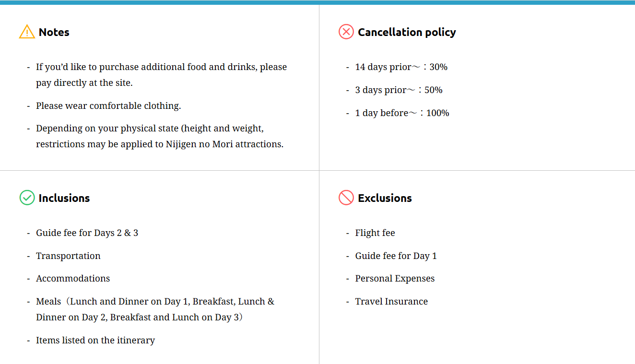The height and width of the screenshot is (364, 635).
Task: Click the Inclusions heading
Action: (x=64, y=198)
